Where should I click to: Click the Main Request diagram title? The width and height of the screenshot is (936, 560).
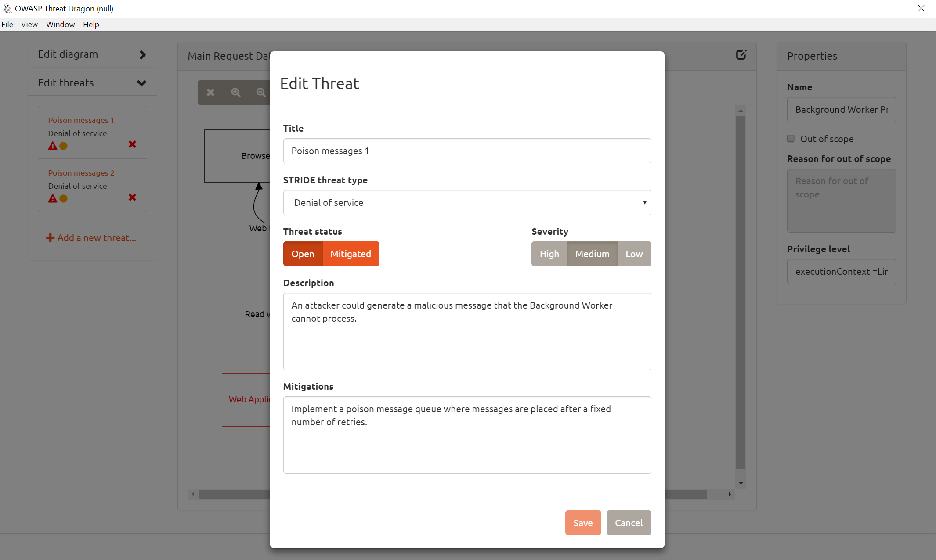(x=228, y=56)
